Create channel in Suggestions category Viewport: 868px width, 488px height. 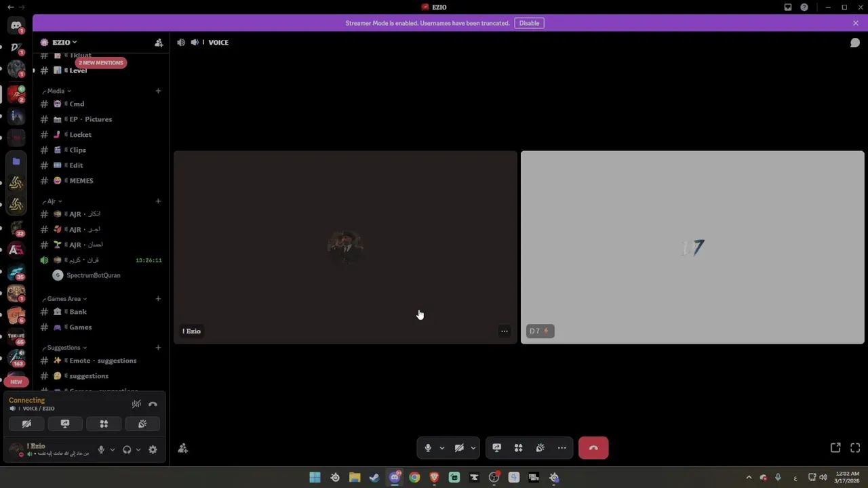[158, 348]
